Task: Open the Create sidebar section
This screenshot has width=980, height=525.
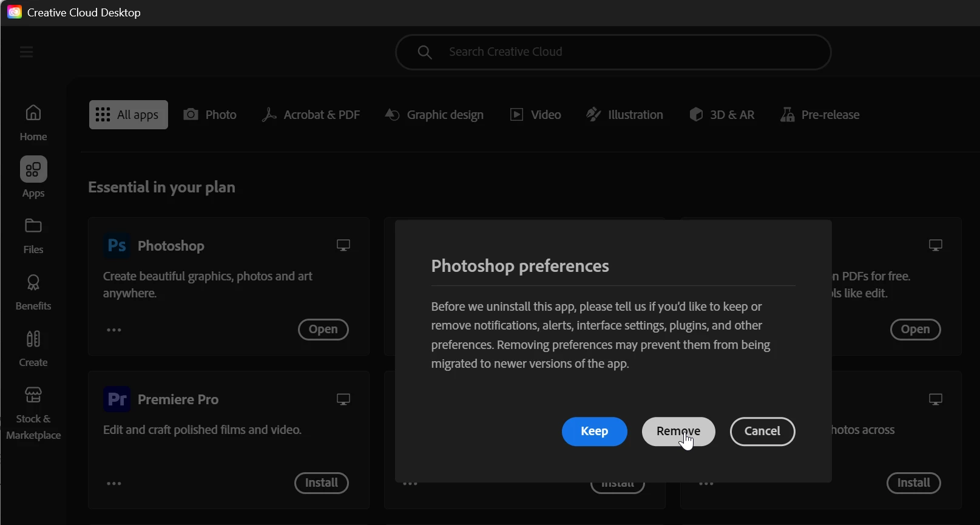Action: point(33,349)
